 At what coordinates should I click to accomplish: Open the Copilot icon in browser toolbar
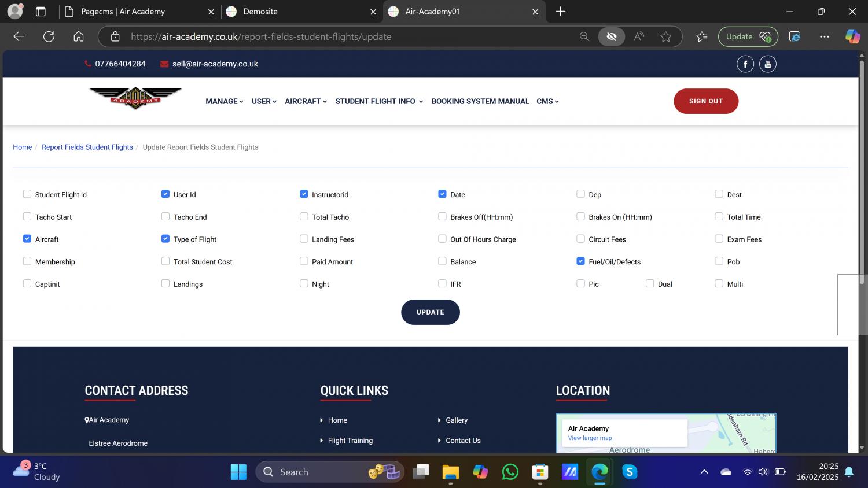pos(852,36)
